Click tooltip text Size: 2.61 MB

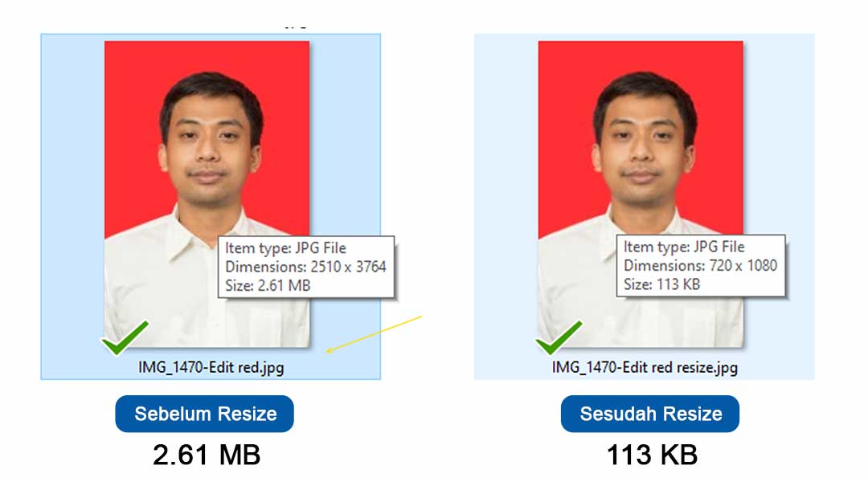click(268, 285)
